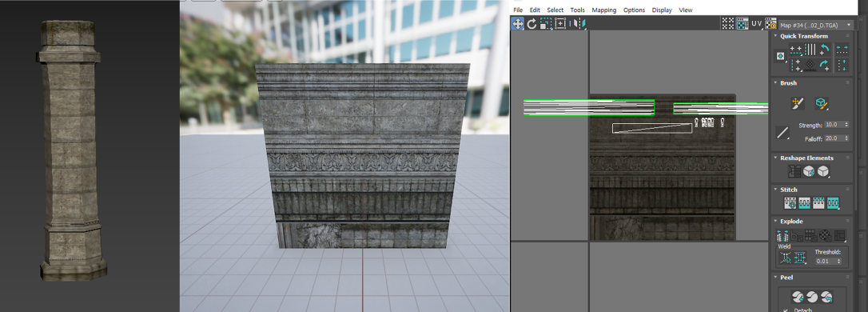The width and height of the screenshot is (868, 312).
Task: Select the Rotate Selected Subobjects tool
Action: pos(532,23)
